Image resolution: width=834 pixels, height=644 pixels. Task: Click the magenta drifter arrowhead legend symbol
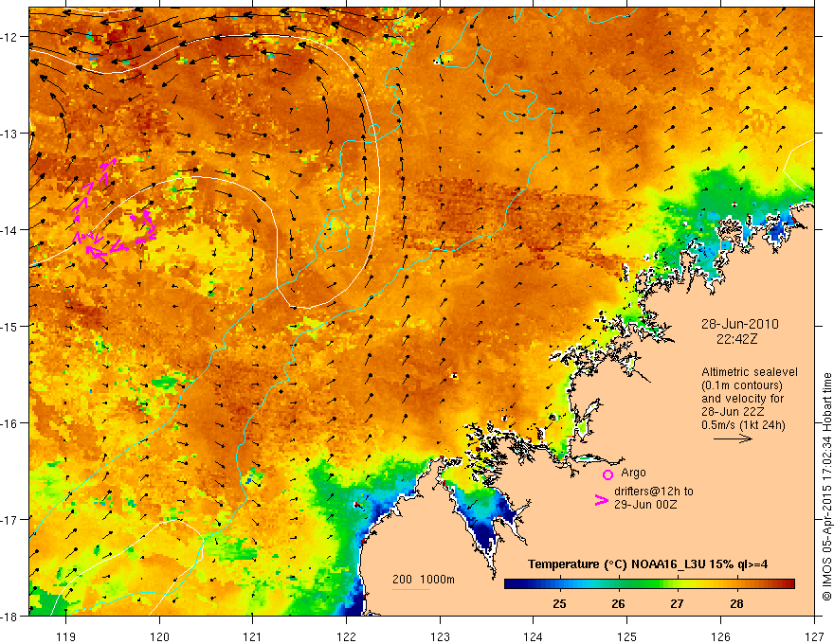(x=602, y=499)
